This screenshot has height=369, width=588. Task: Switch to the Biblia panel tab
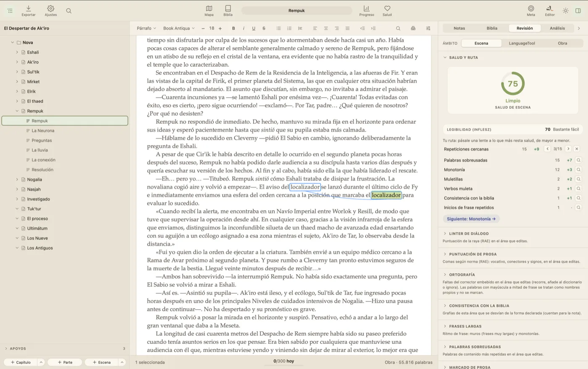coord(492,28)
